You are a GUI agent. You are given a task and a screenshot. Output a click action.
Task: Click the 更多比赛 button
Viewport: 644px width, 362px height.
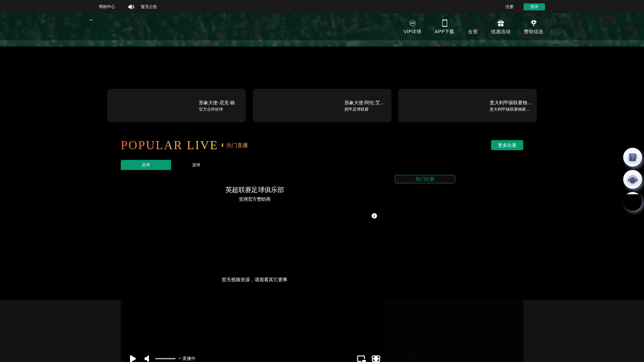click(x=507, y=145)
